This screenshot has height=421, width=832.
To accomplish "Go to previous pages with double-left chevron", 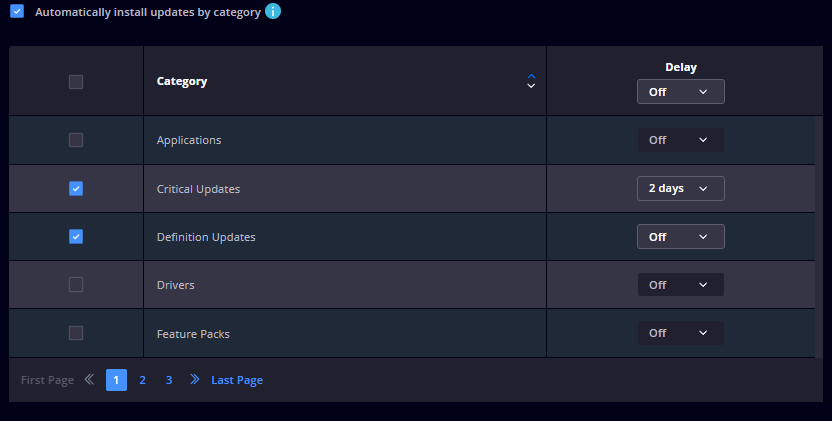I will (x=89, y=380).
